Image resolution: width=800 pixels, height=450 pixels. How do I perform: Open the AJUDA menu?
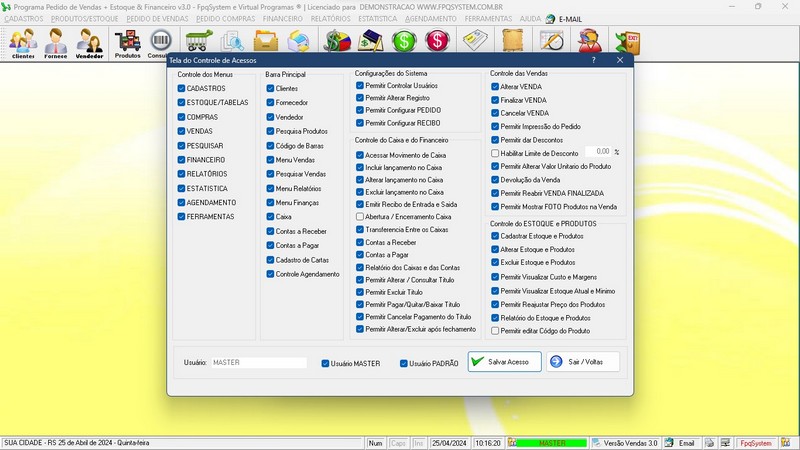(x=530, y=19)
